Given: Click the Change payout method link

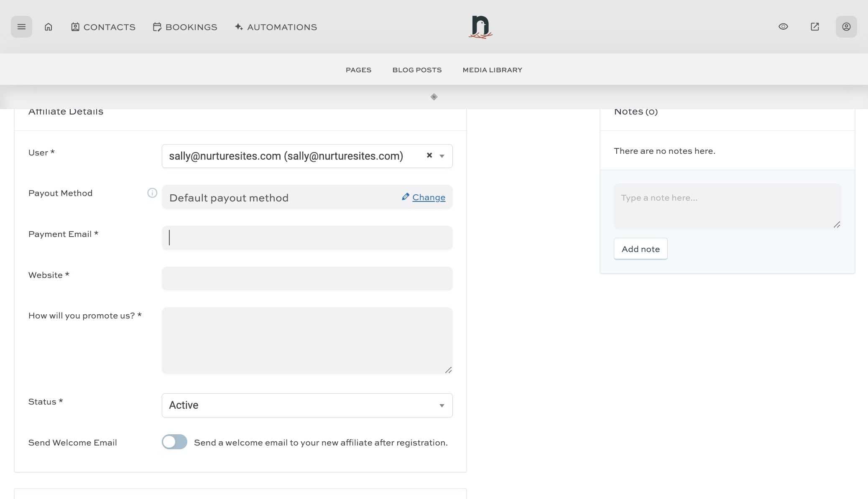Looking at the screenshot, I should click(429, 197).
